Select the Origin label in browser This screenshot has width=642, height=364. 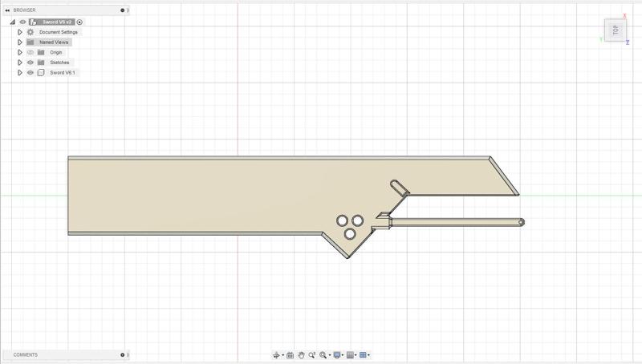(x=56, y=52)
